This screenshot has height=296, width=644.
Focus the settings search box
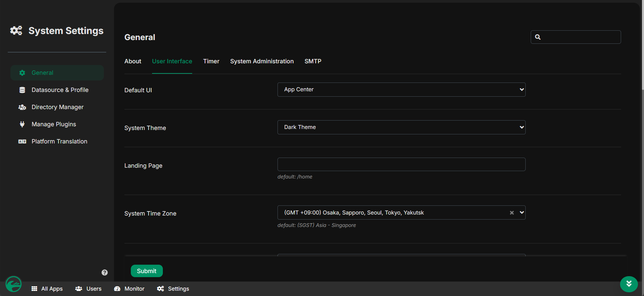[580, 37]
